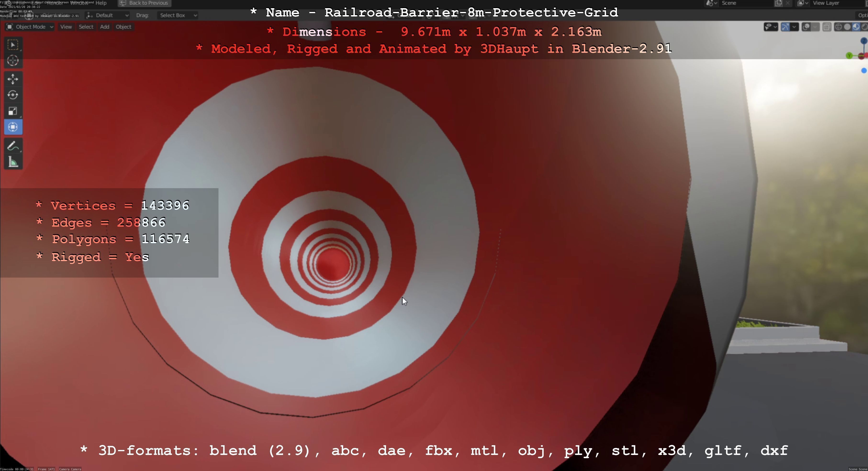Activate the 3D Cursor tool
Image resolution: width=868 pixels, height=471 pixels.
coord(13,60)
